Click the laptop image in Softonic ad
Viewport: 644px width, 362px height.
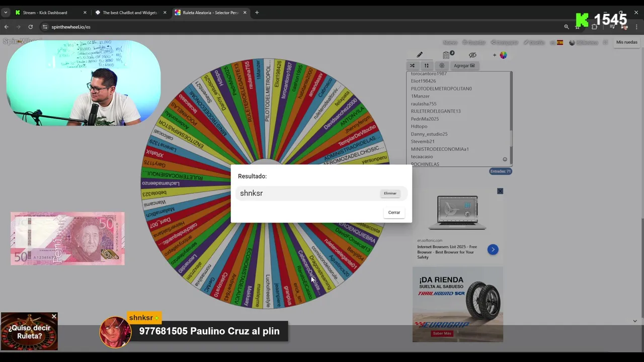click(457, 212)
